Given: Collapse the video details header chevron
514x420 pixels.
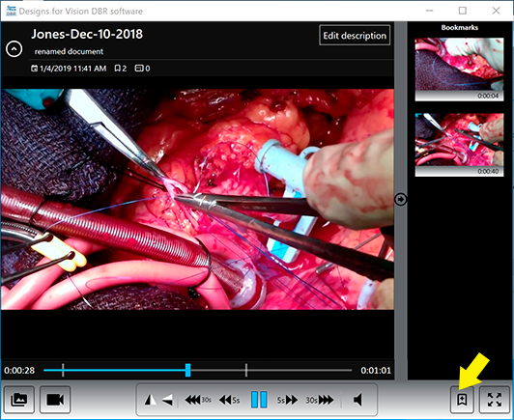Looking at the screenshot, I should click(14, 49).
